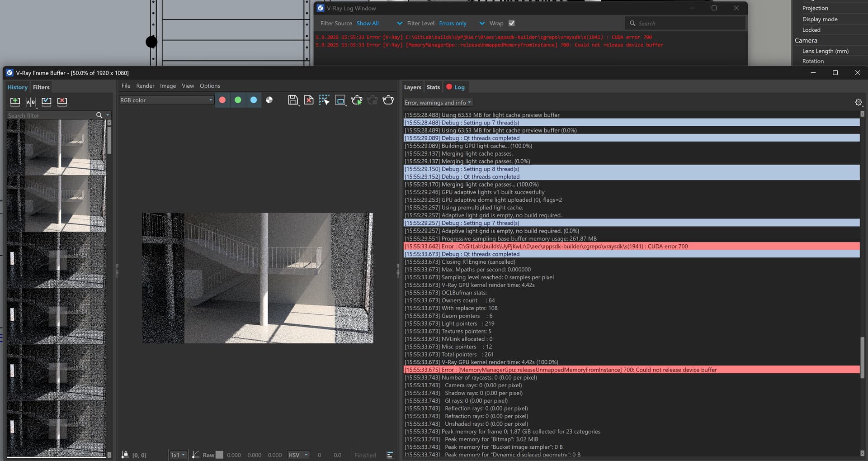Switch to the Filters tab
The width and height of the screenshot is (868, 461).
coord(41,87)
